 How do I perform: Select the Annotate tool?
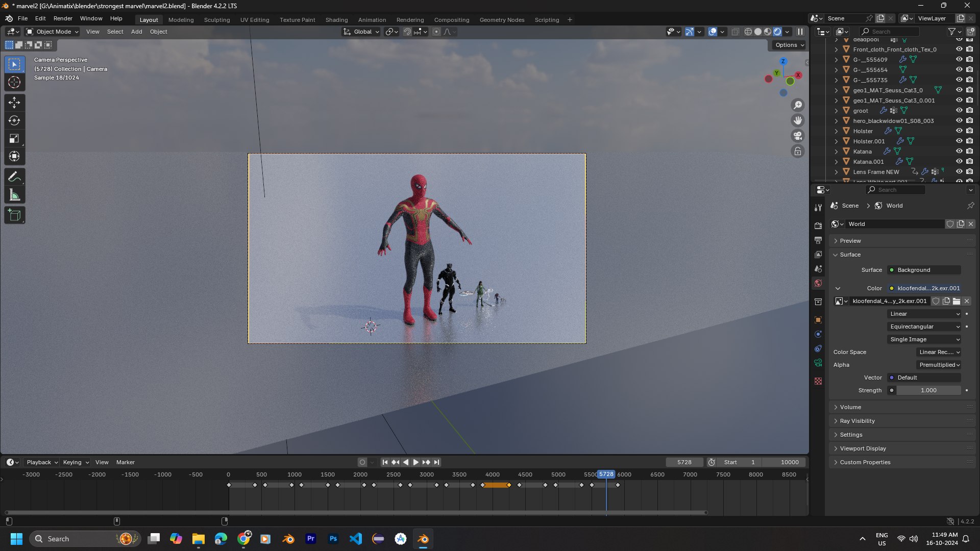coord(14,177)
